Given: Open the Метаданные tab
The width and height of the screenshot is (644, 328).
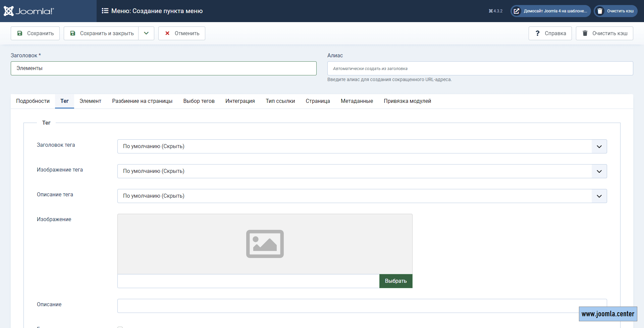Looking at the screenshot, I should point(357,101).
